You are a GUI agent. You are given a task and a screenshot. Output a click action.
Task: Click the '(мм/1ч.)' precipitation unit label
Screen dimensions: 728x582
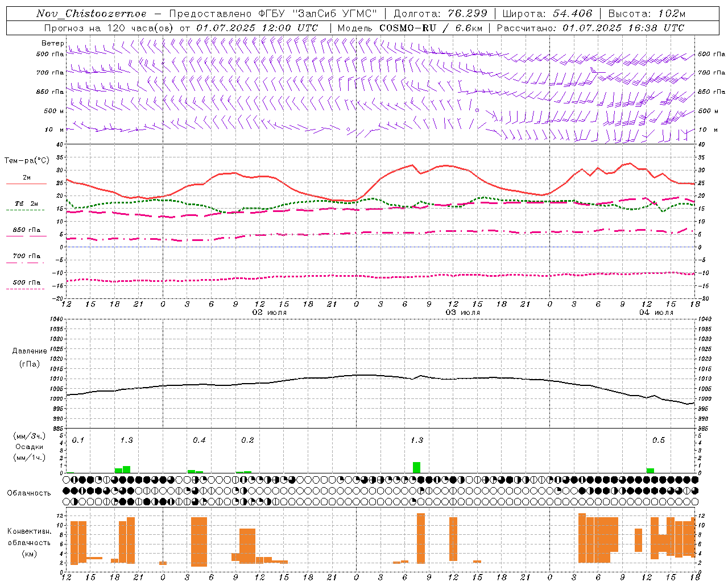tap(29, 458)
